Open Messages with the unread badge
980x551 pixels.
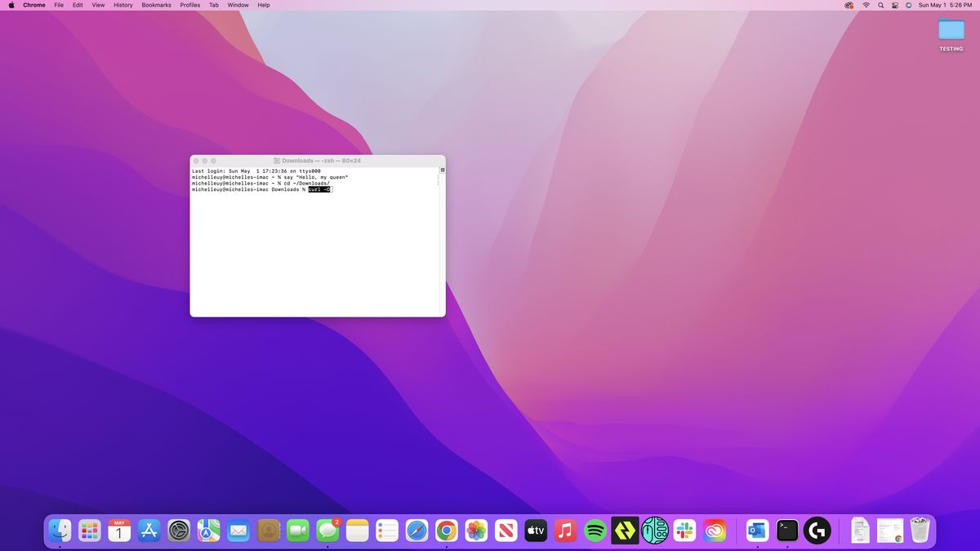(327, 531)
